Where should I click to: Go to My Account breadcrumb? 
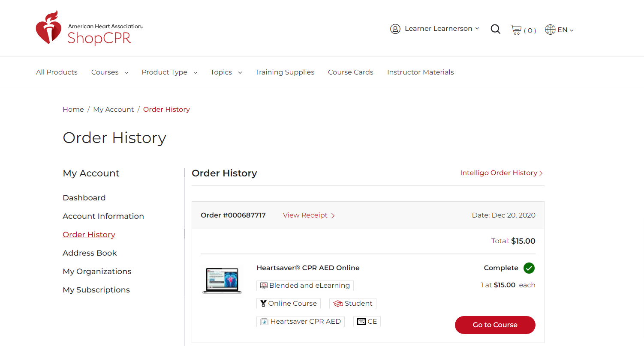tap(114, 110)
